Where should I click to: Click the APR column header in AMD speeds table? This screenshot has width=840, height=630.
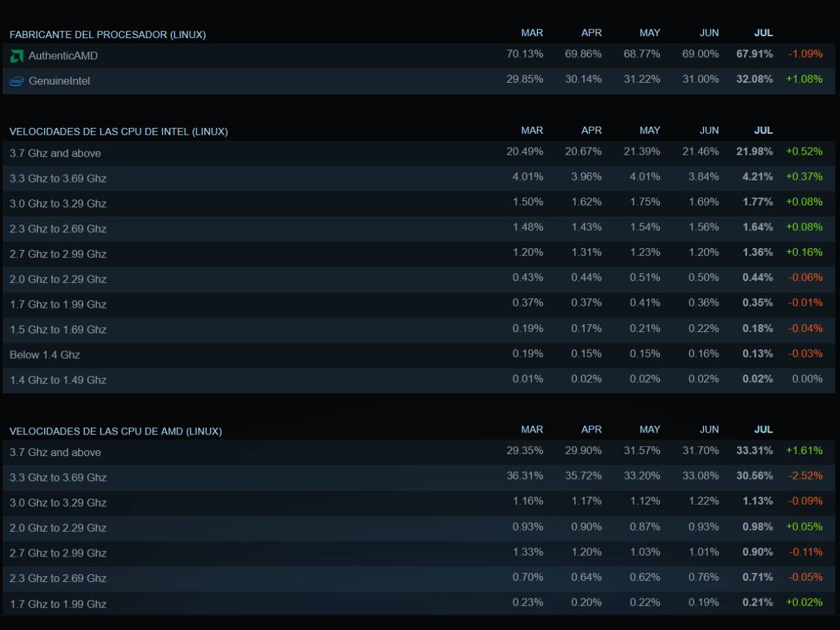(591, 429)
